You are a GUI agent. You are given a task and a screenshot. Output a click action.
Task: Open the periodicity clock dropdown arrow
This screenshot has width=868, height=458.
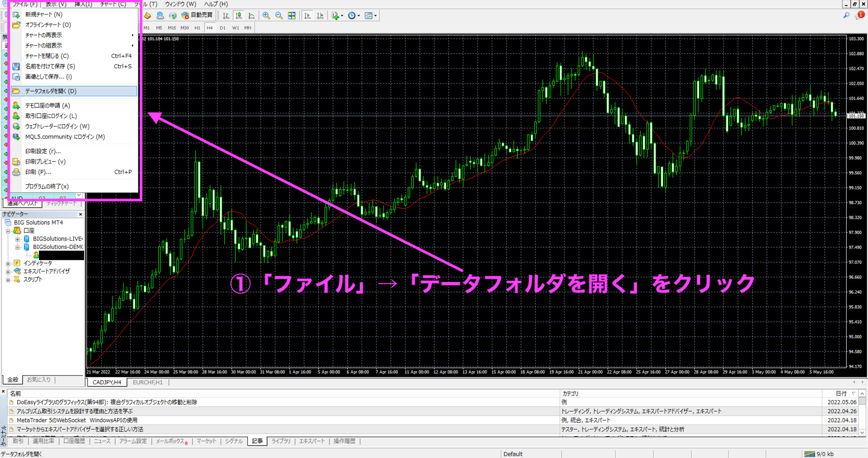[x=359, y=16]
